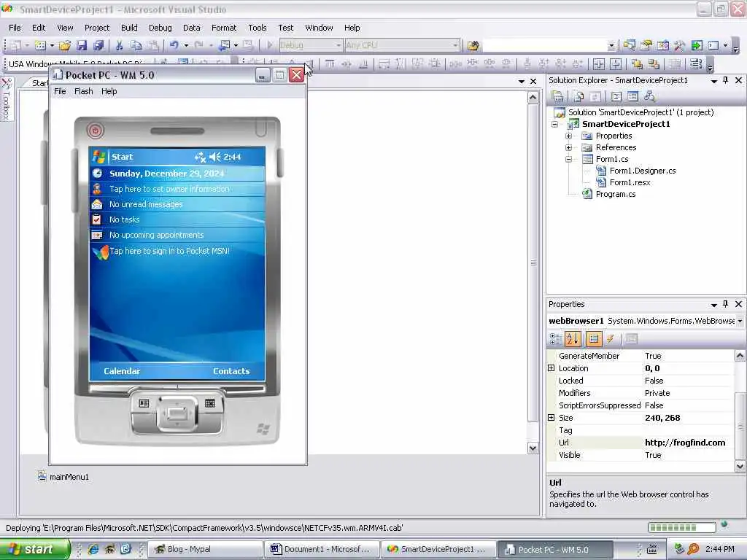Screen dimensions: 747x560
Task: Expand the Properties node in solution tree
Action: pos(568,136)
